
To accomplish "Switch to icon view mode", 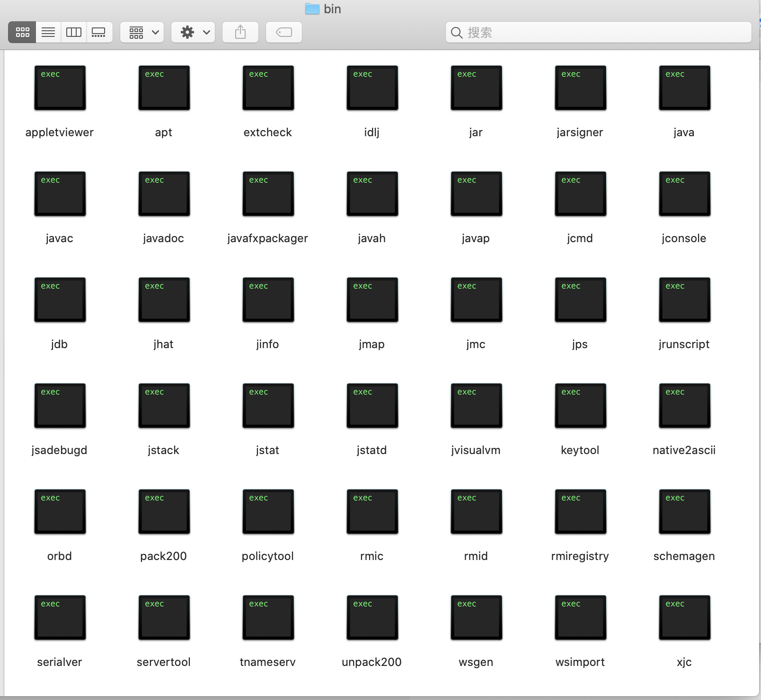I will click(x=22, y=32).
